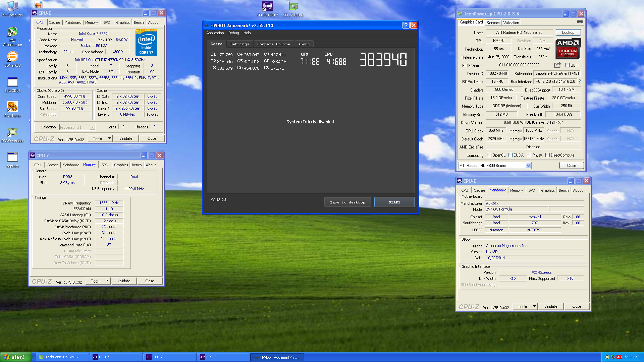Toggle PhysX checkbox in GPU-Z

529,155
